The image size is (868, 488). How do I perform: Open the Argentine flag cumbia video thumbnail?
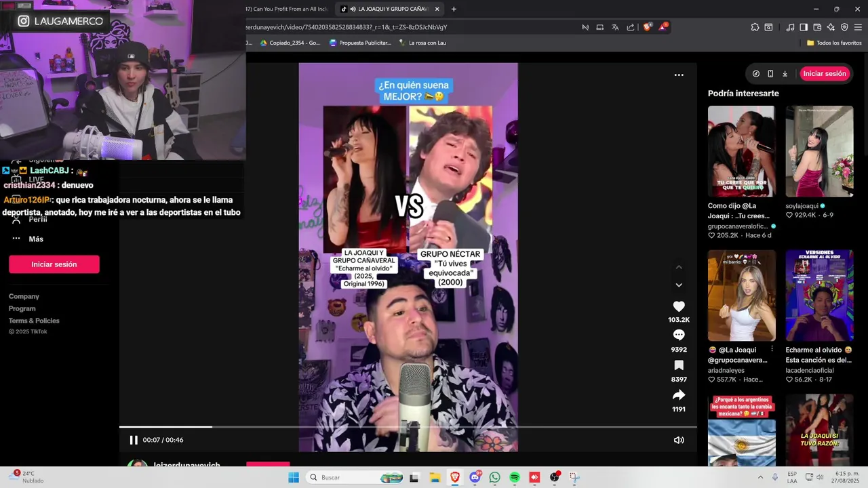pos(742,430)
